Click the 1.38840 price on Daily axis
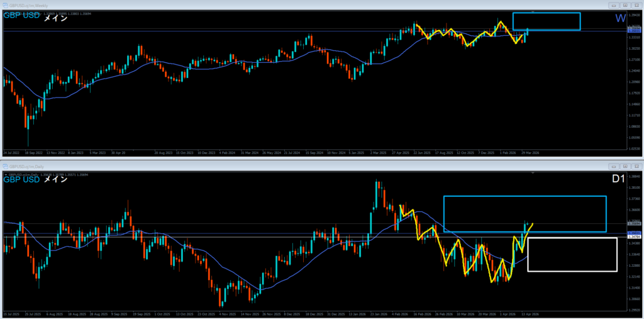This screenshot has height=319, width=644. pos(635,176)
